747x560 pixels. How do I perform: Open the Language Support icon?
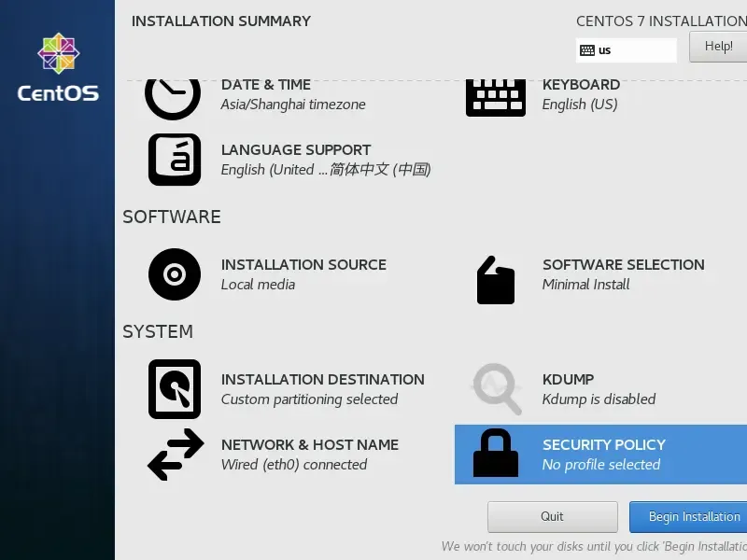(175, 160)
